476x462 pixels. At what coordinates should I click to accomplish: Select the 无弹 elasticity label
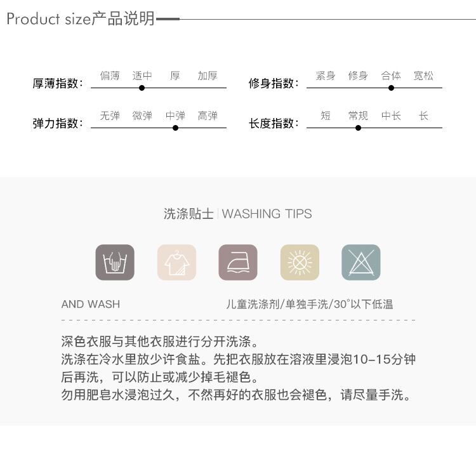tap(110, 115)
